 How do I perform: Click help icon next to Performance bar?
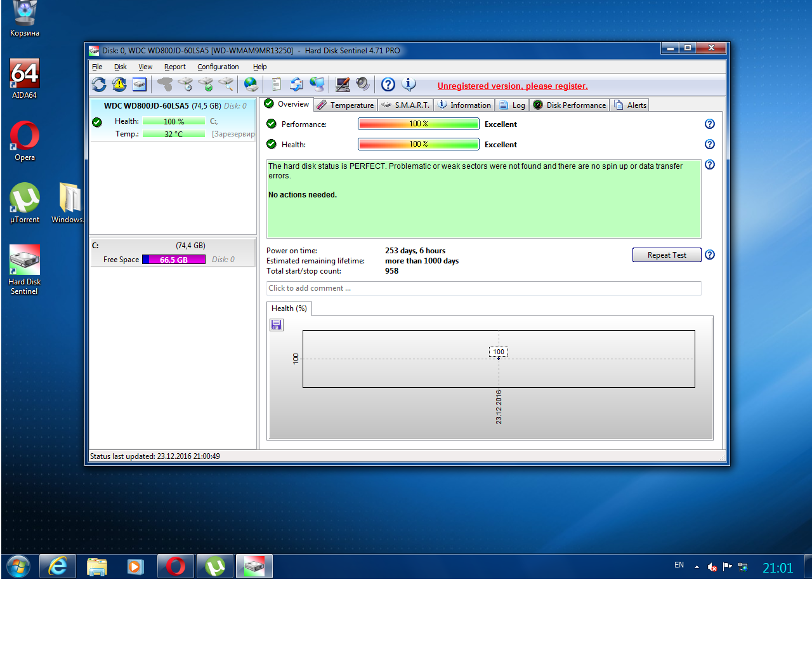710,124
